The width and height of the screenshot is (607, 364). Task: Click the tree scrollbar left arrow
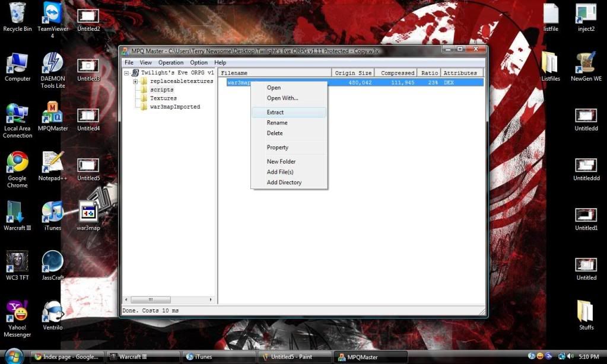tap(126, 300)
